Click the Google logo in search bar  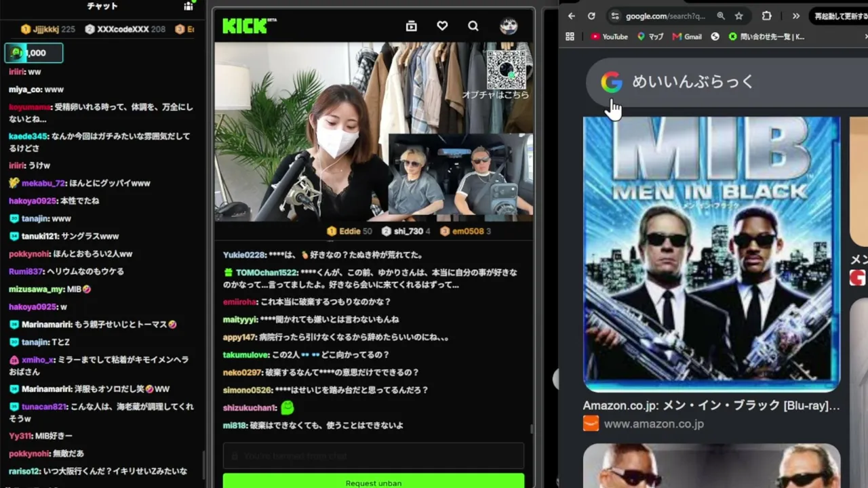point(611,82)
